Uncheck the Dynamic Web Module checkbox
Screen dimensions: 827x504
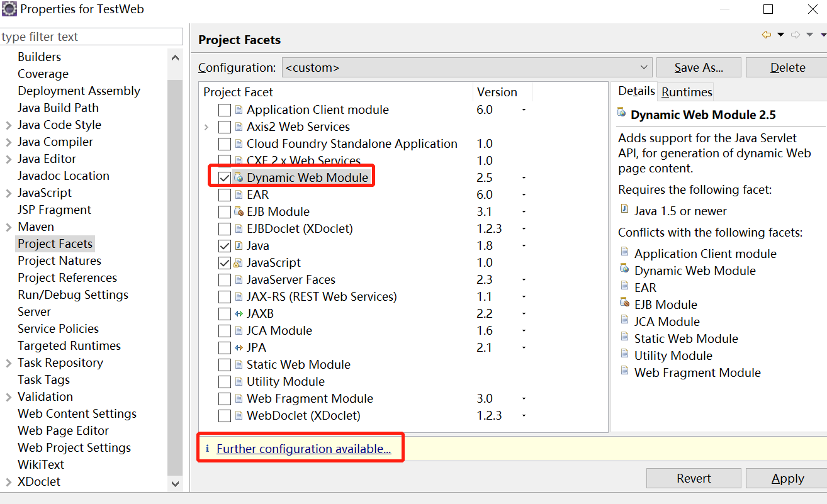click(x=225, y=177)
